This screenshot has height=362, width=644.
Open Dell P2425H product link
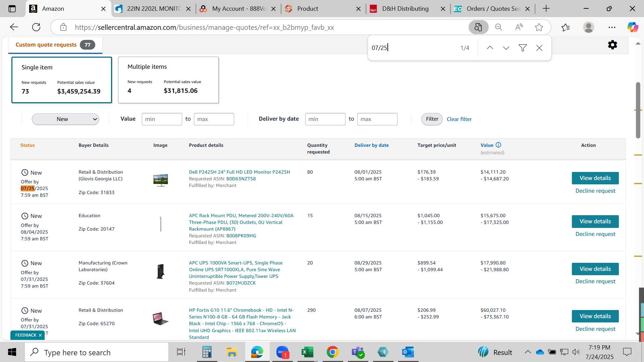[x=239, y=172]
